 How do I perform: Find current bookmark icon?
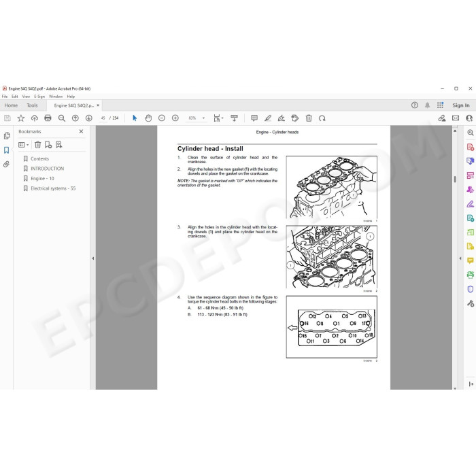(x=58, y=145)
